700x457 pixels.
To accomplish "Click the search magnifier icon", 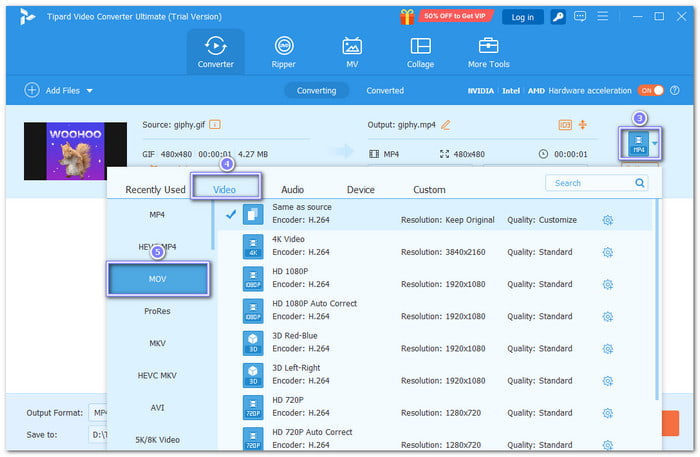I will pyautogui.click(x=639, y=183).
